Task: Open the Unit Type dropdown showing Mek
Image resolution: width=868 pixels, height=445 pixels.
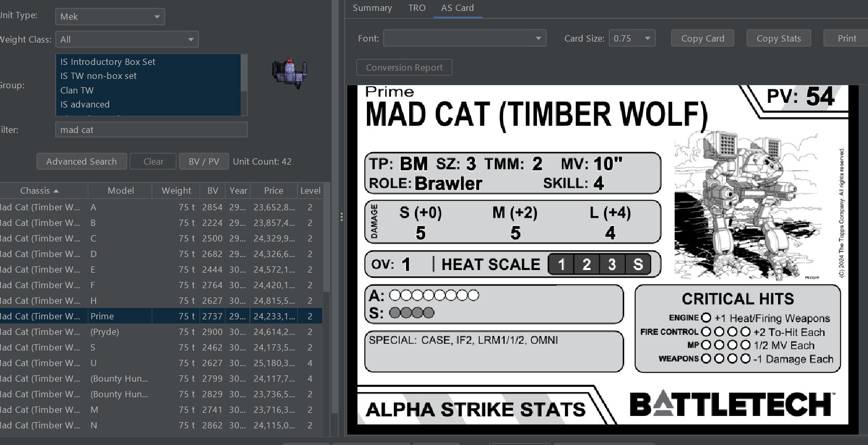Action: (110, 17)
